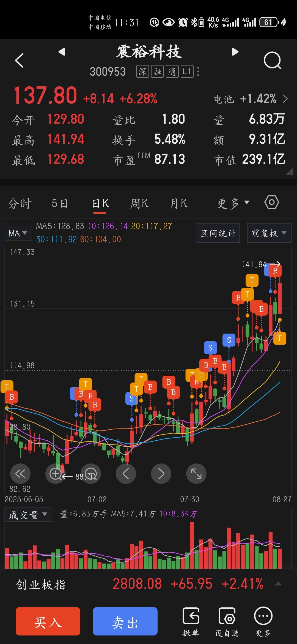Tap the B marker at the 141.94 high
This screenshot has width=297, height=644.
[275, 271]
